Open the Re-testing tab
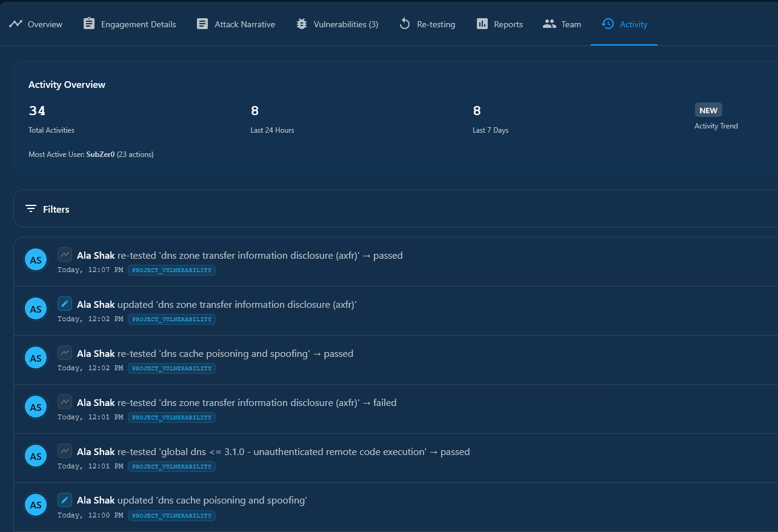This screenshot has height=532, width=778. pos(427,24)
